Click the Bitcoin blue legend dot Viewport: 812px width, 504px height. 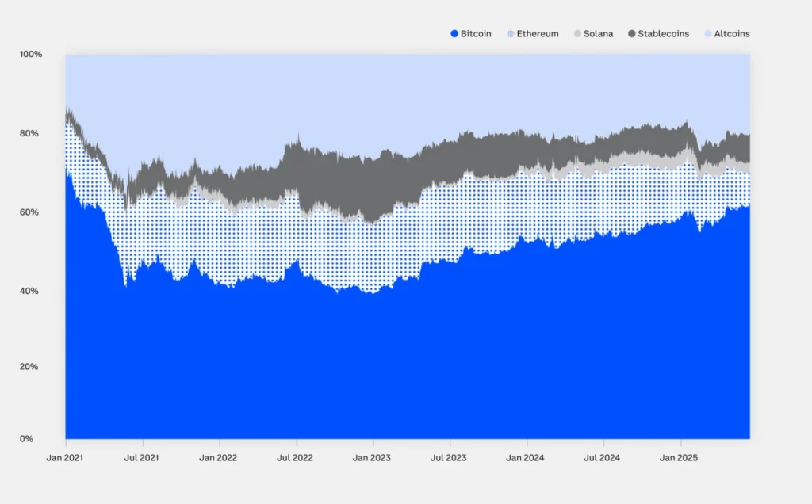(x=454, y=34)
